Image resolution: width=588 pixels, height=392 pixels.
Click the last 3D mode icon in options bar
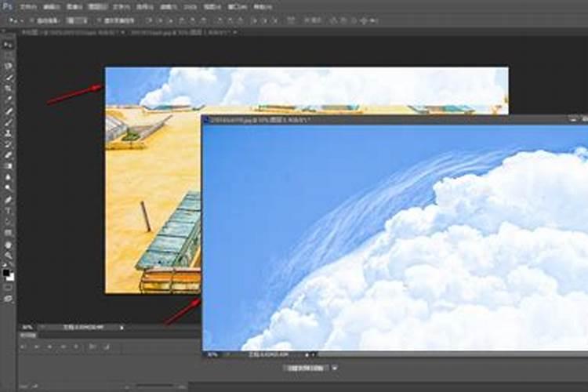point(373,21)
